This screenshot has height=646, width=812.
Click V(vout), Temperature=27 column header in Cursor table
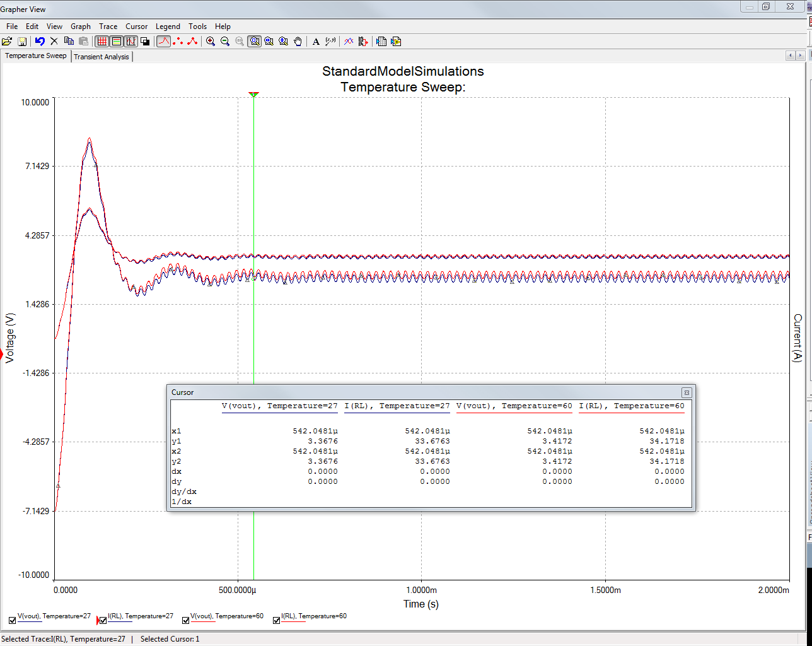(x=280, y=406)
